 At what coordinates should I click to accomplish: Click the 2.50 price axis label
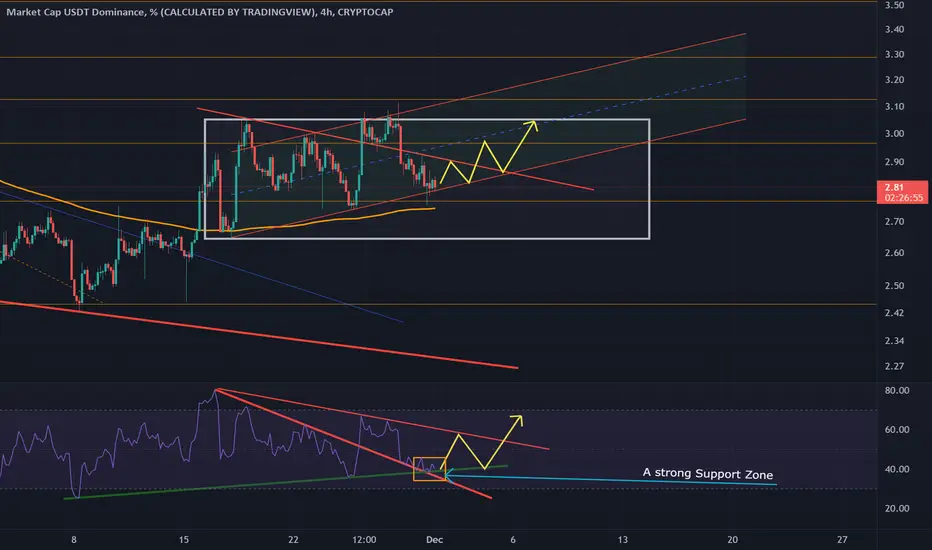[x=895, y=285]
